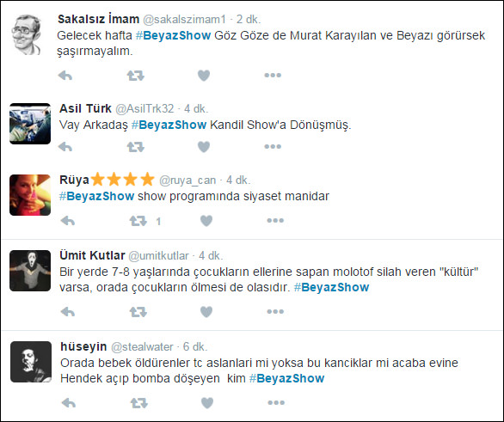
Task: Open the @ruya_can profile handle
Action: (x=187, y=180)
